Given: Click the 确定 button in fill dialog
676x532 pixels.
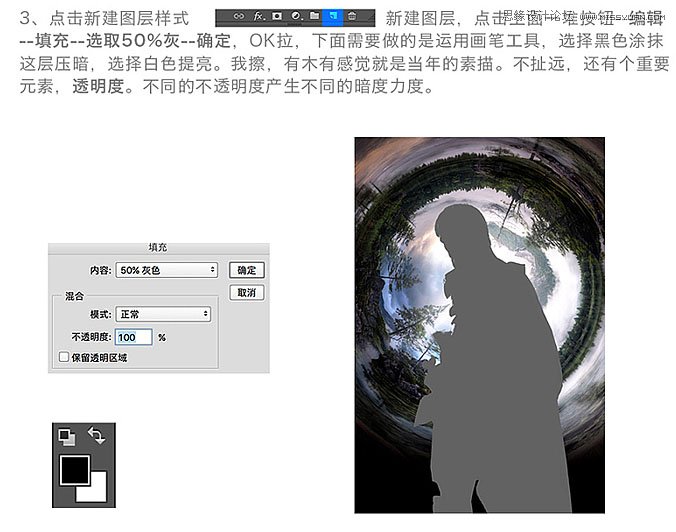Looking at the screenshot, I should 247,270.
